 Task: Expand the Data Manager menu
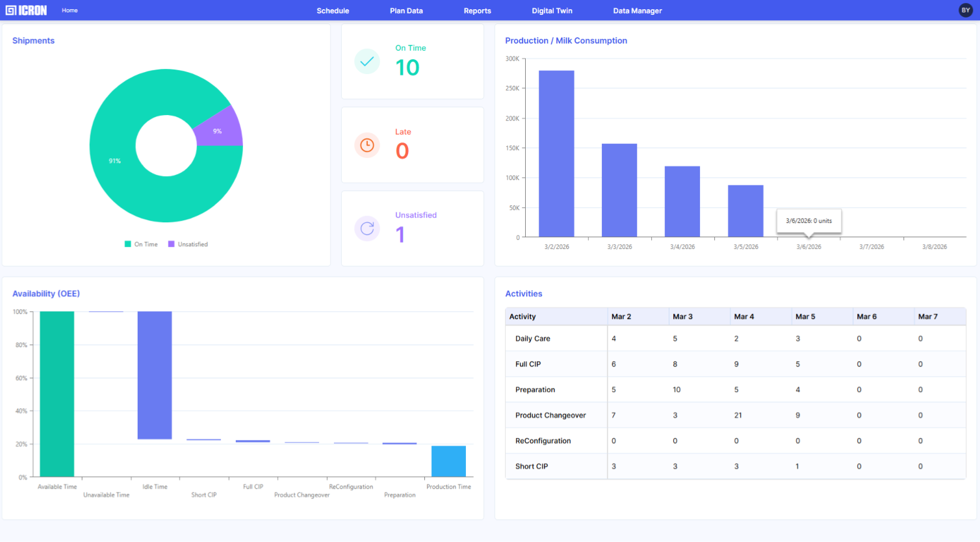click(637, 11)
